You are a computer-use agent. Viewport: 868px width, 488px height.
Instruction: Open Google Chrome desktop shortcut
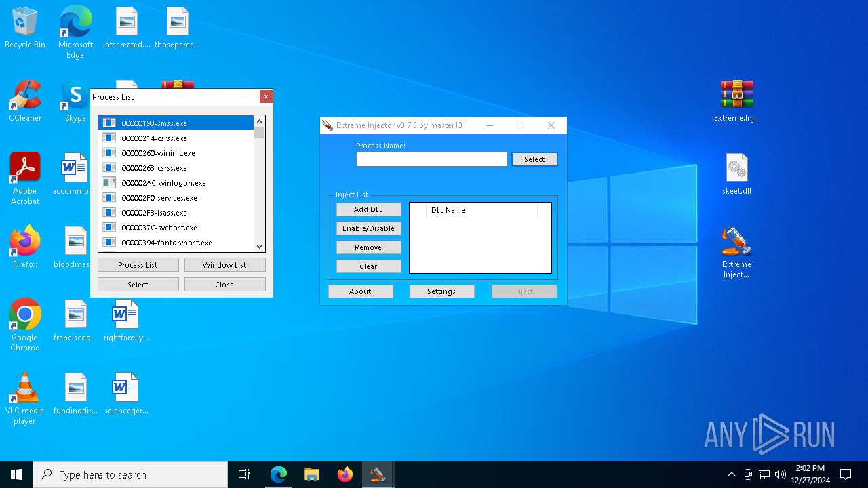tap(25, 325)
